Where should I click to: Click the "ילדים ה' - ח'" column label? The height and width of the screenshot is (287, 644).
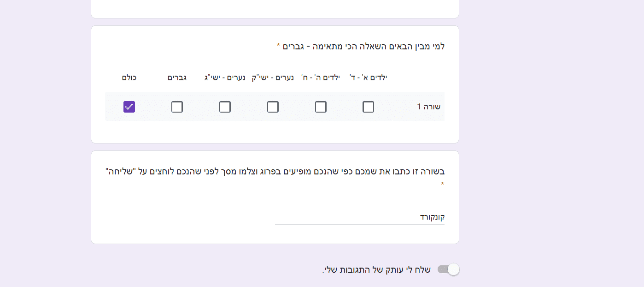321,78
